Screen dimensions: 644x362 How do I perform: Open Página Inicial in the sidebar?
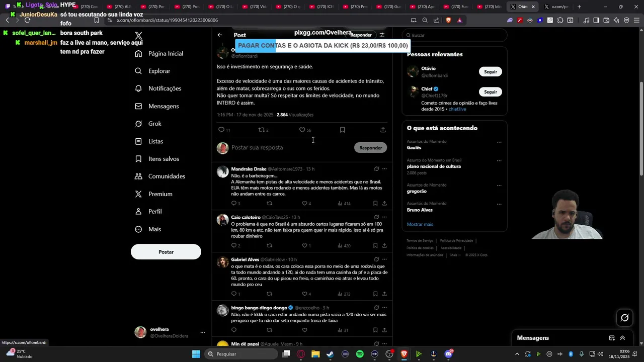coord(159,54)
